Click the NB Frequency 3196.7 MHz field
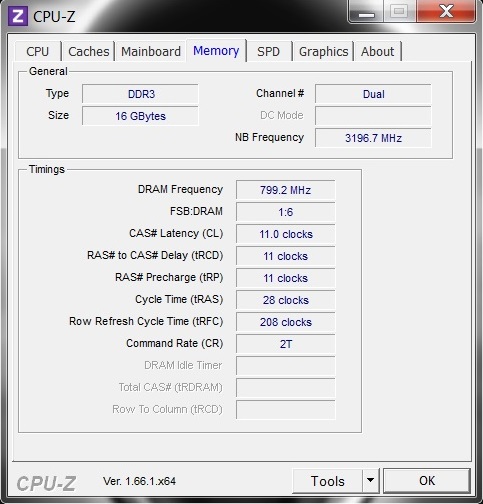483x504 pixels. (x=373, y=138)
